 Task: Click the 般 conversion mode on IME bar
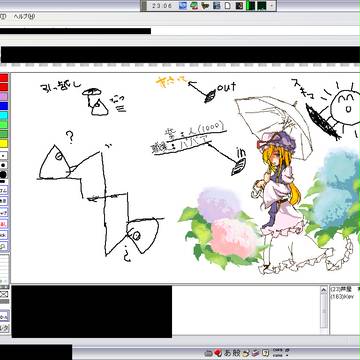[x=236, y=353]
